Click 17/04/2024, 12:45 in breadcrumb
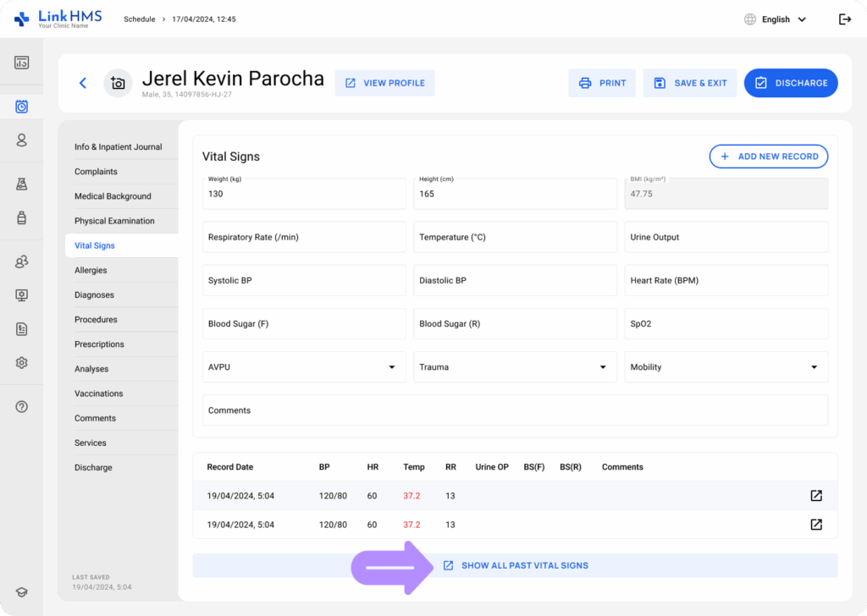The height and width of the screenshot is (616, 867). click(204, 19)
